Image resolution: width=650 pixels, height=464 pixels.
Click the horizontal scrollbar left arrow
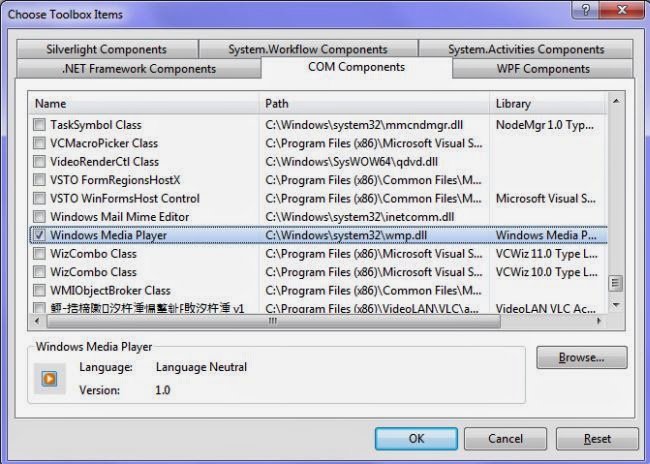click(x=37, y=321)
